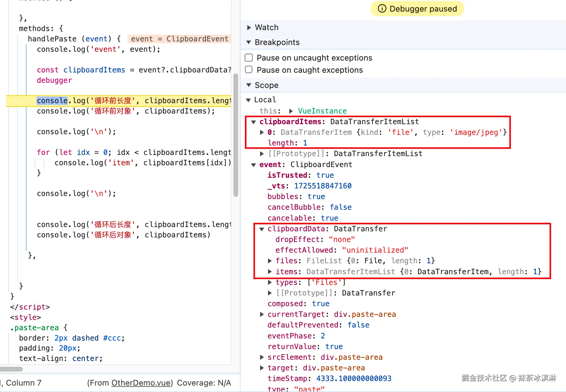Image resolution: width=566 pixels, height=392 pixels.
Task: Collapse the clipboardData DataTransfer node
Action: [262, 229]
